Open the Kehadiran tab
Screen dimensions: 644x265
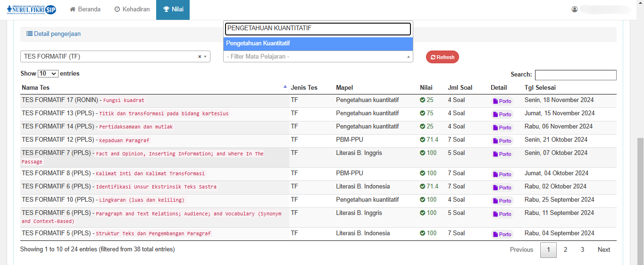coord(132,9)
